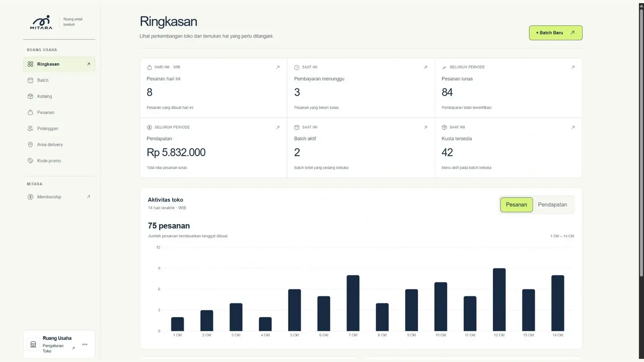Click the clock icon on Pembayaran menunggu
Image resolution: width=644 pixels, height=362 pixels.
297,67
